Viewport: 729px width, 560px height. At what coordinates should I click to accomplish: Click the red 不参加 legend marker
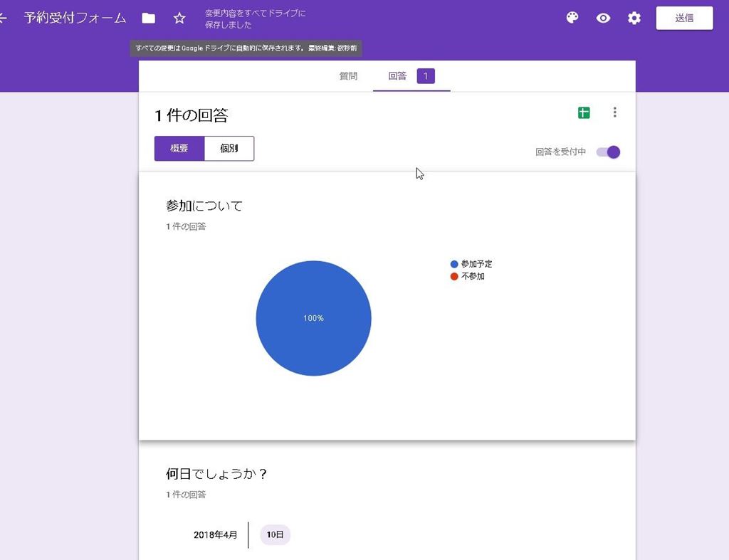click(x=454, y=276)
